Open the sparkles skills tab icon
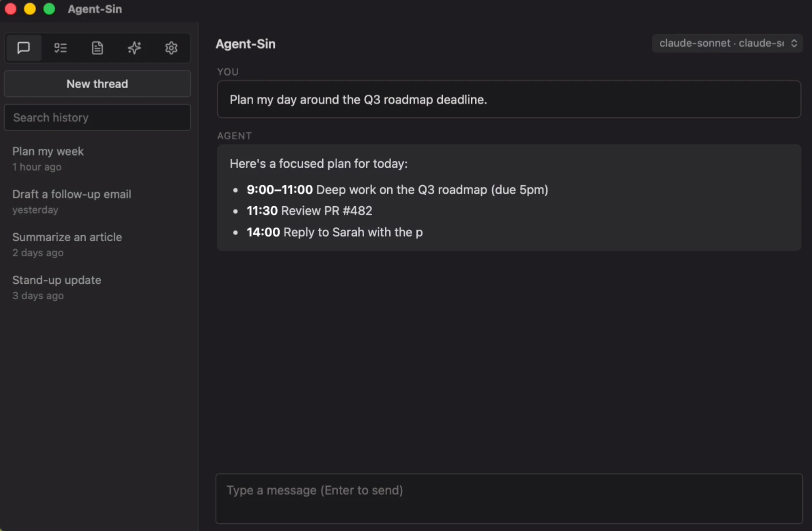Screen dimensions: 812x531 (x=134, y=48)
